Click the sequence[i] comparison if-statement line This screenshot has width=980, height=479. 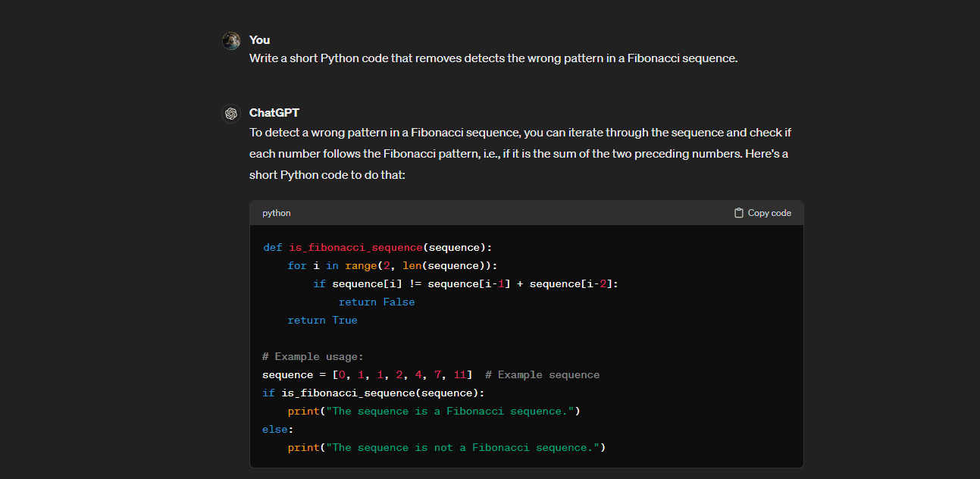pyautogui.click(x=465, y=283)
